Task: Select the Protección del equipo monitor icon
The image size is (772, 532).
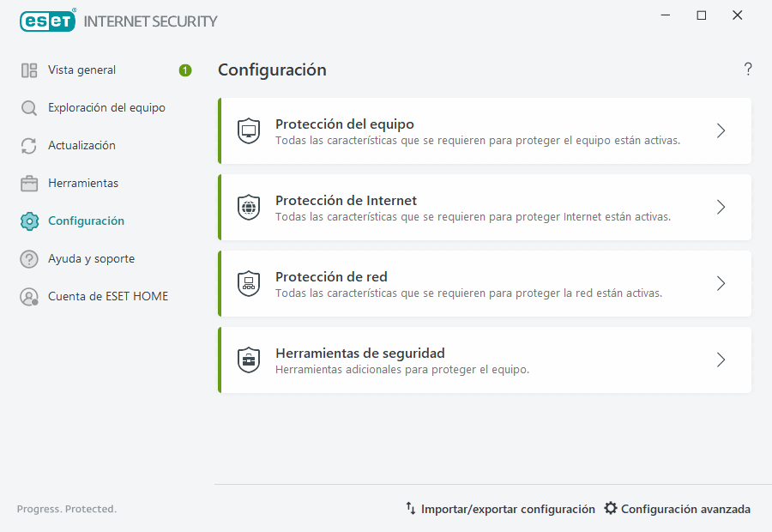Action: pos(249,130)
